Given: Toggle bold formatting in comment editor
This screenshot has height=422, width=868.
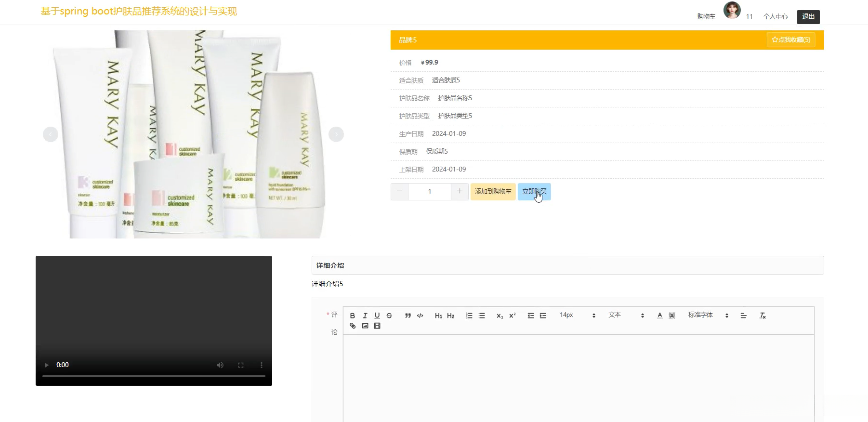Looking at the screenshot, I should click(x=352, y=316).
